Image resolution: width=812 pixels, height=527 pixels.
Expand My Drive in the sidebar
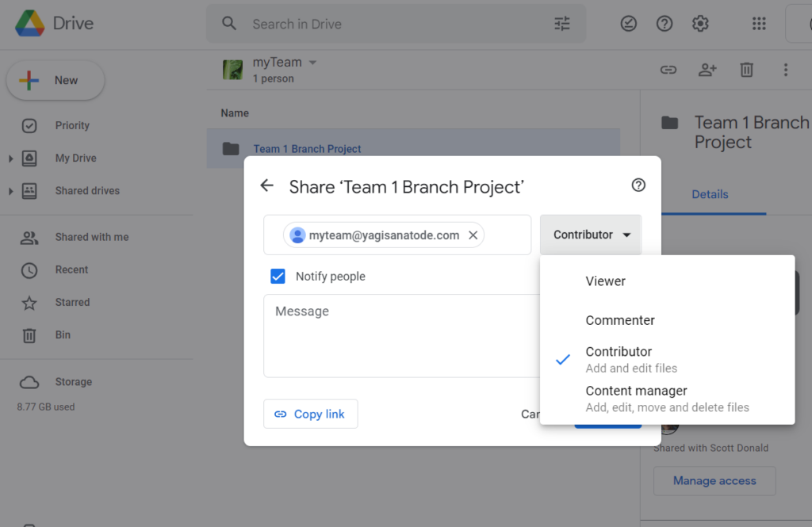coord(11,158)
